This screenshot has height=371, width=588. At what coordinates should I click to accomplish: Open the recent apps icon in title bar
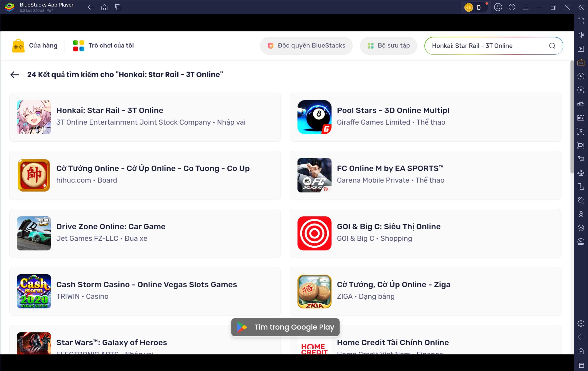coord(118,7)
